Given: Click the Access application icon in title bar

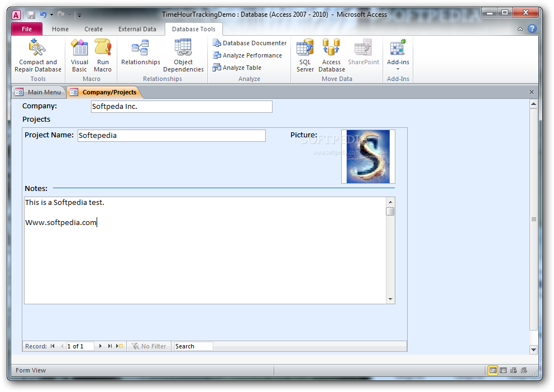Looking at the screenshot, I should (16, 15).
